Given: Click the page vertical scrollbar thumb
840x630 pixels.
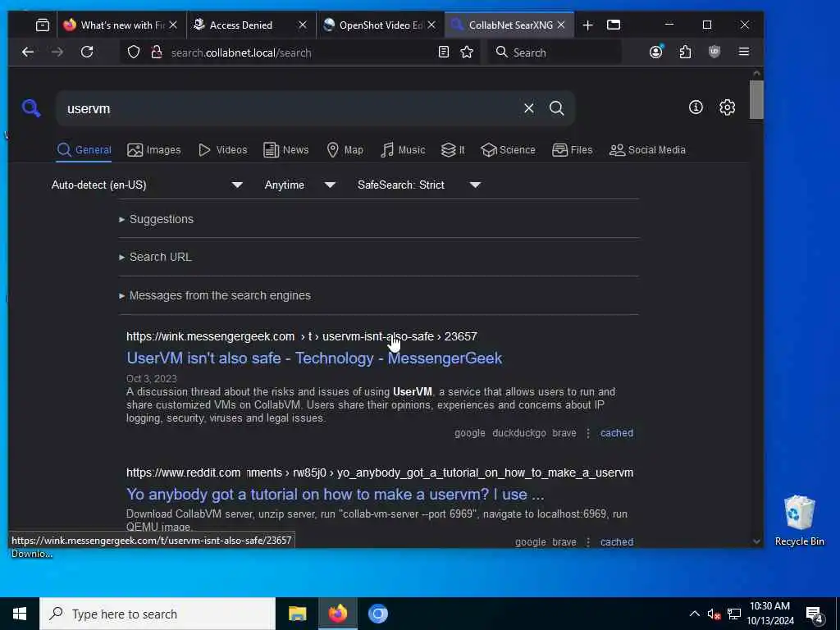Looking at the screenshot, I should (756, 99).
